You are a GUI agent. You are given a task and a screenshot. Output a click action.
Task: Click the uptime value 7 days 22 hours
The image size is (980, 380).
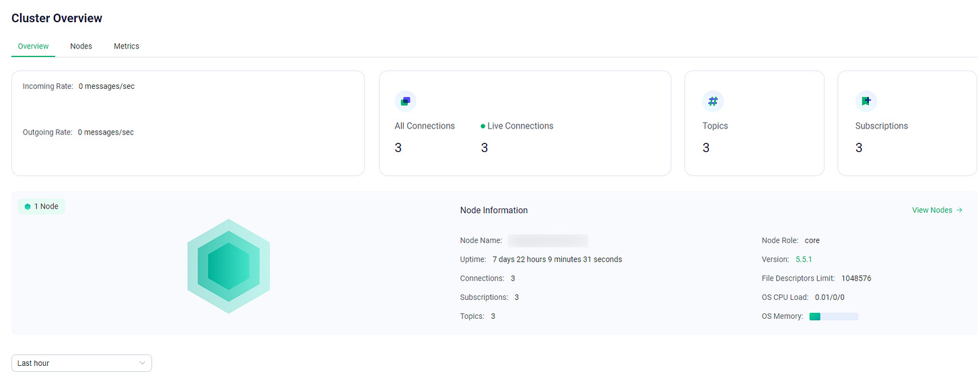click(x=557, y=259)
